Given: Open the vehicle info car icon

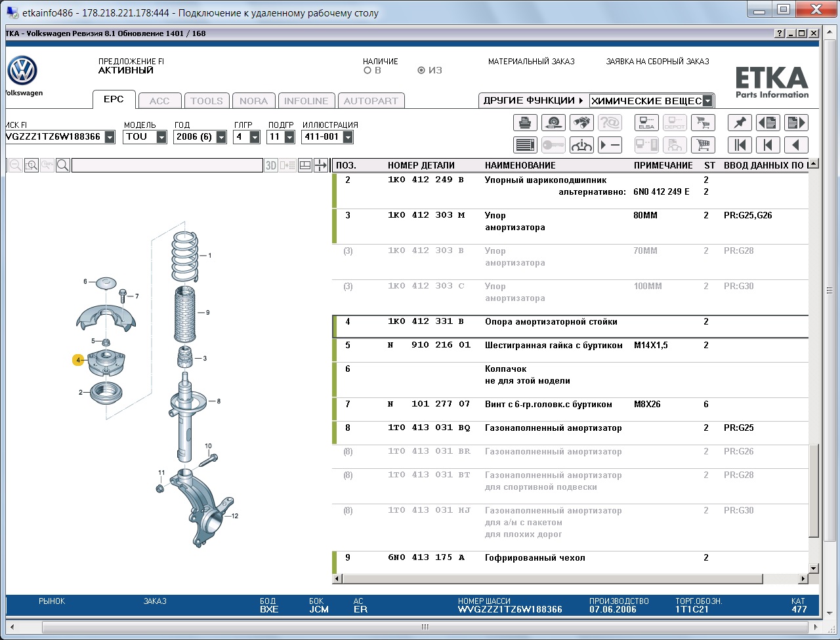Looking at the screenshot, I should click(x=581, y=145).
